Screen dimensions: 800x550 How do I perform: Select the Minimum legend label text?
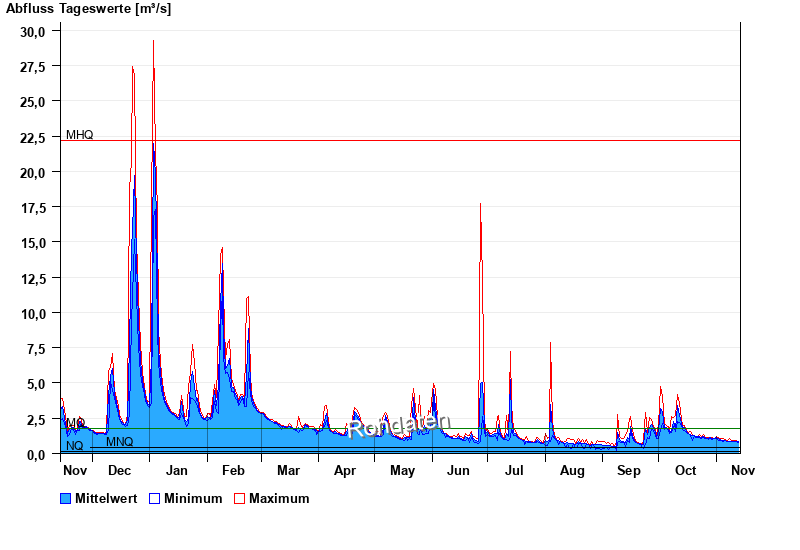tap(193, 498)
